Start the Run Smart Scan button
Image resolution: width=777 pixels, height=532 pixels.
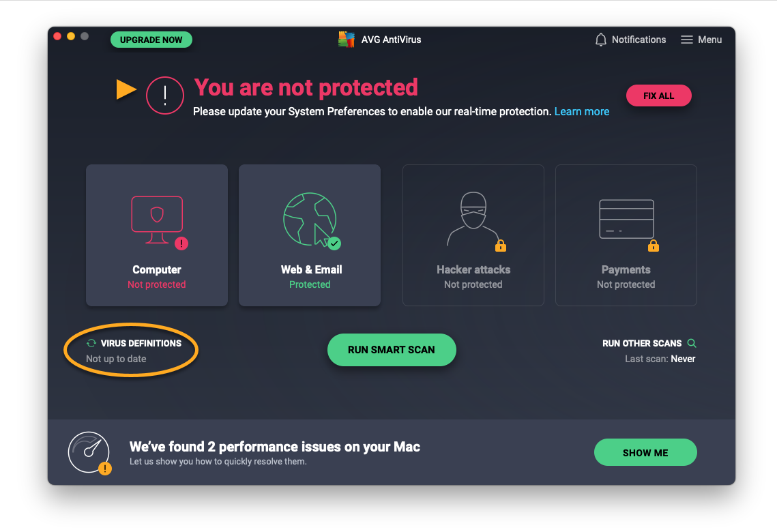392,350
